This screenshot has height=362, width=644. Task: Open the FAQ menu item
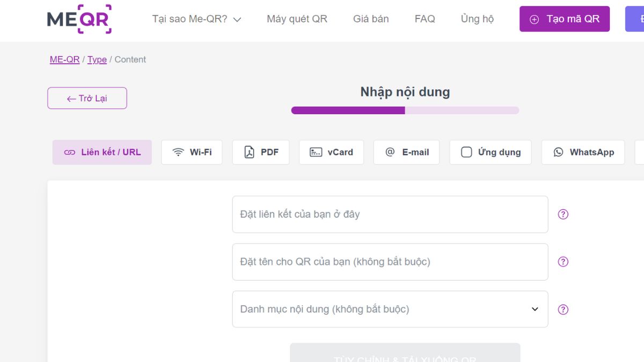pos(425,19)
